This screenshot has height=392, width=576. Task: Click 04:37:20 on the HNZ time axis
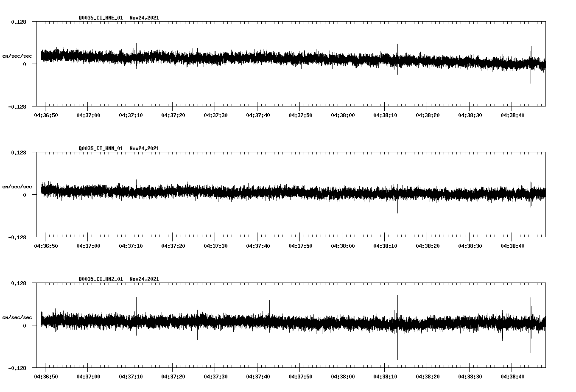click(173, 377)
